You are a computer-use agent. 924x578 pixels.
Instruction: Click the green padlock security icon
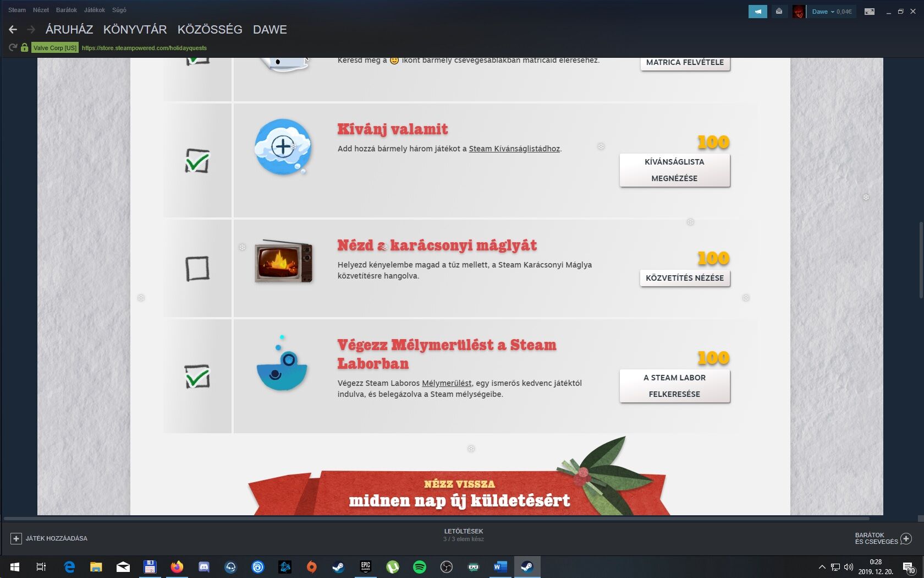[x=24, y=48]
